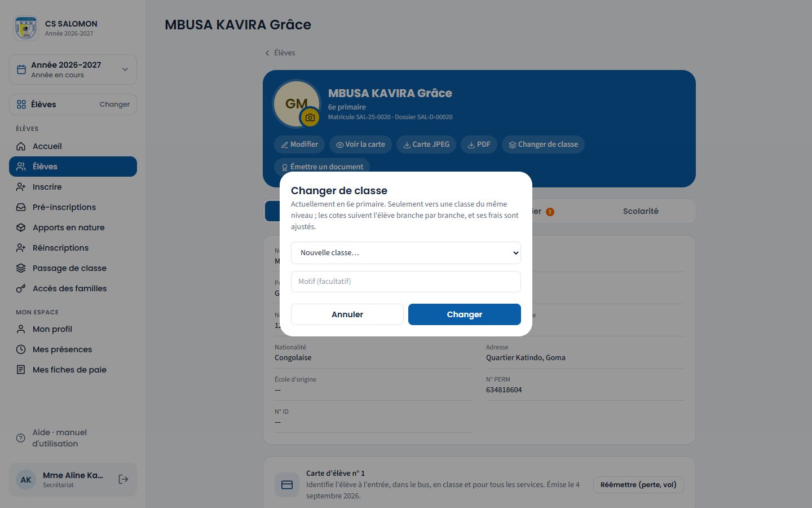Click the key icon beside Accès des familles

tap(21, 288)
